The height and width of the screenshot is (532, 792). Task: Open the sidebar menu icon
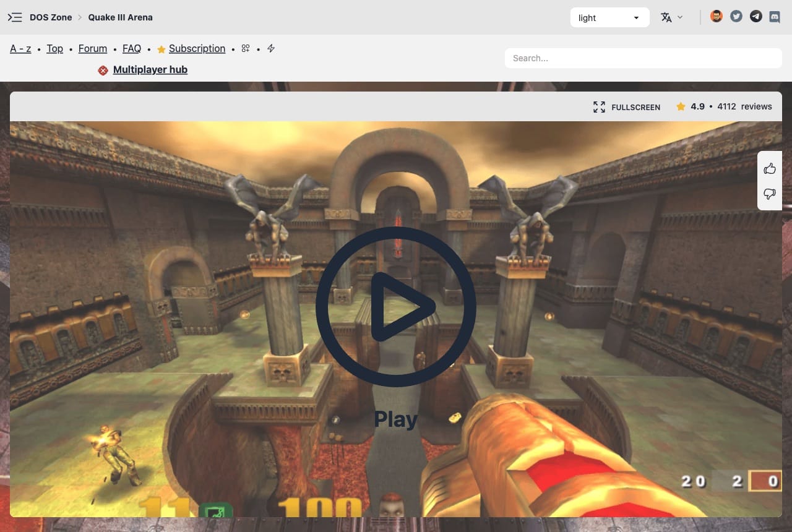pyautogui.click(x=15, y=17)
